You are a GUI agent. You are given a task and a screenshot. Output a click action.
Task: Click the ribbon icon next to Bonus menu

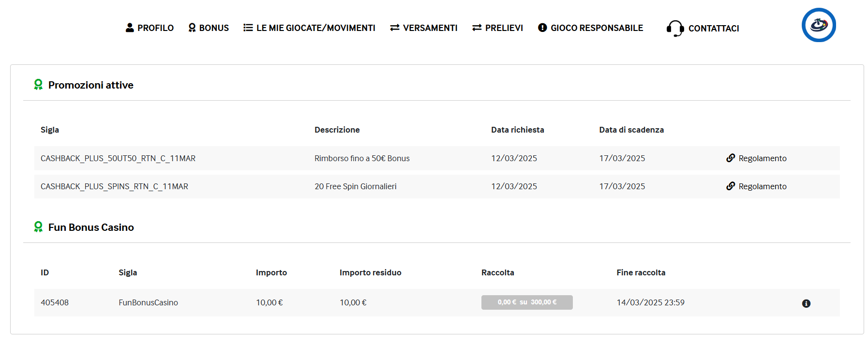pyautogui.click(x=192, y=28)
